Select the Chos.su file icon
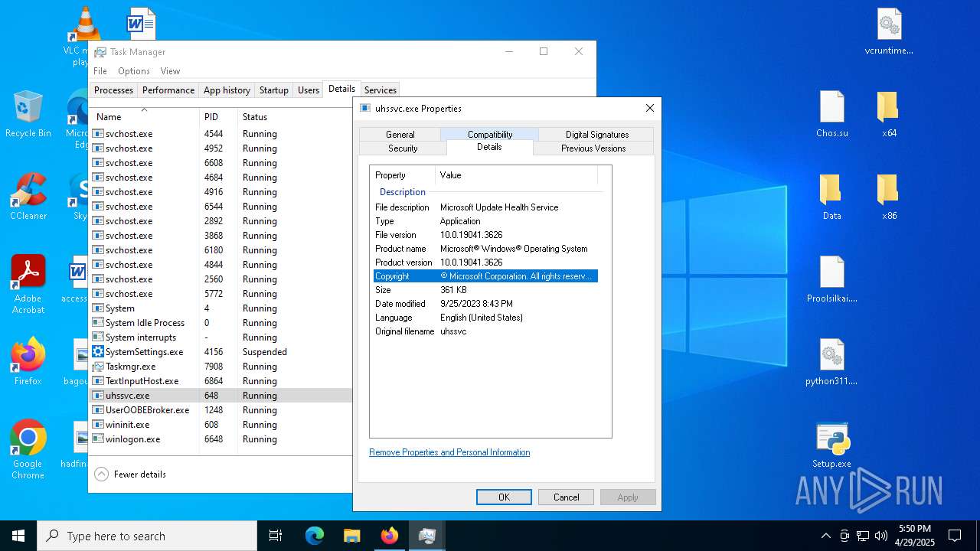 click(832, 115)
